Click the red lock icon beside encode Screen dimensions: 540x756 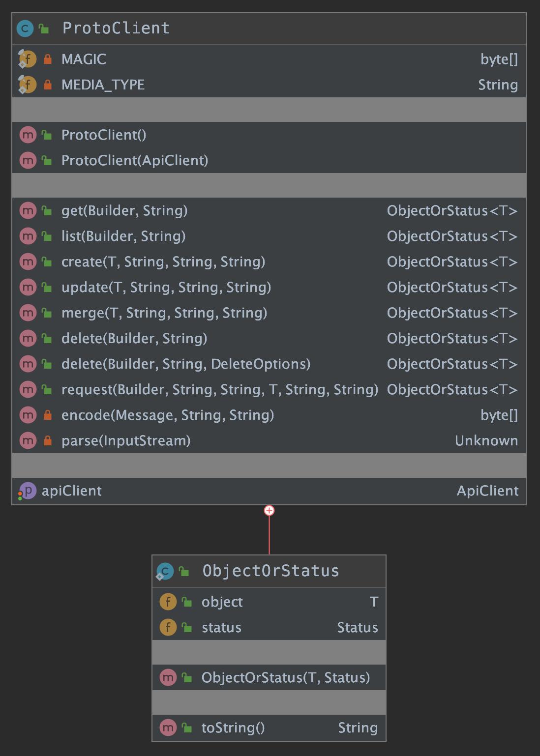(x=48, y=415)
